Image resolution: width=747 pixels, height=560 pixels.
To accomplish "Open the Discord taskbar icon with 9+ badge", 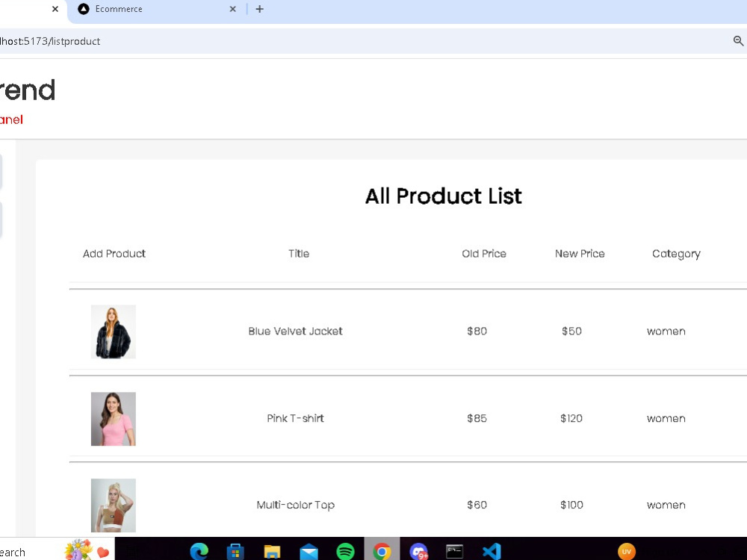I will click(x=418, y=552).
